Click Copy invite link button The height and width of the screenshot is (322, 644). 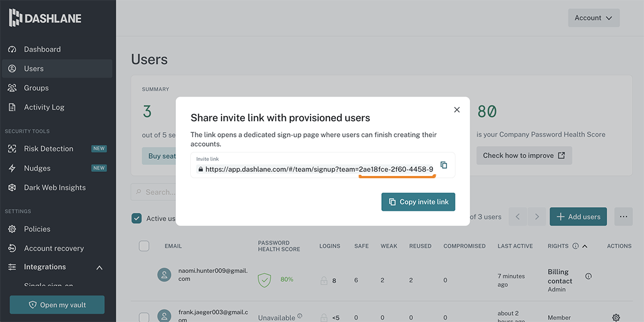(x=418, y=202)
